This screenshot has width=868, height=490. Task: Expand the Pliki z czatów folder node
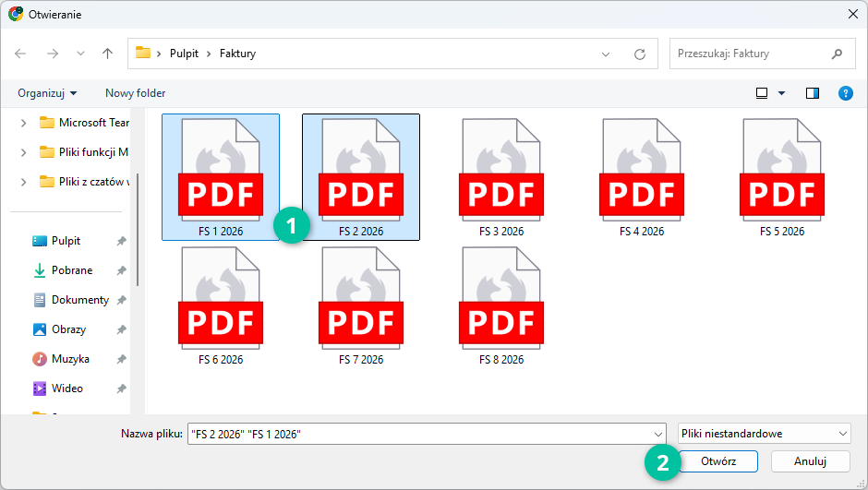point(23,182)
